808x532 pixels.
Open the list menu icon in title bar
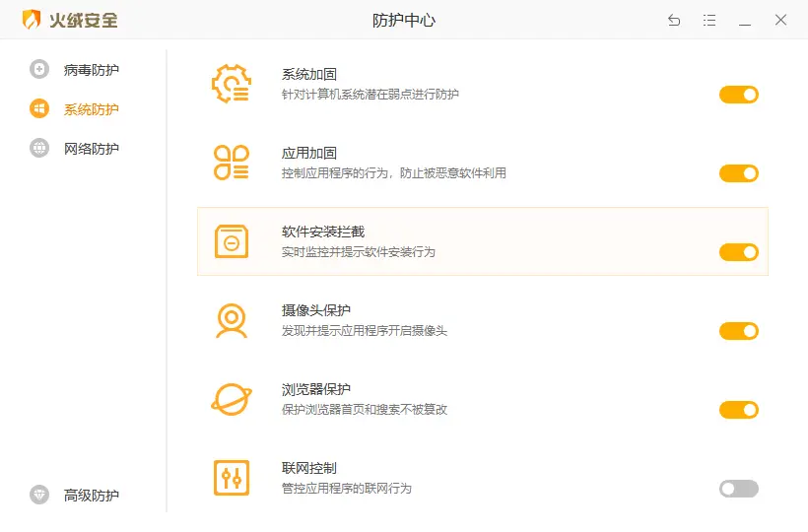(709, 20)
